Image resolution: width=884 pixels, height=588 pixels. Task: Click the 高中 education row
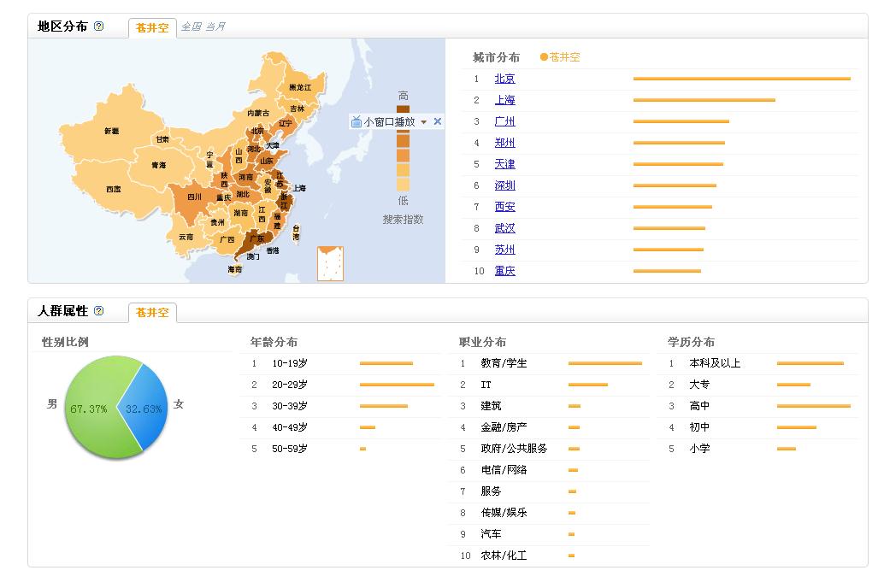758,406
